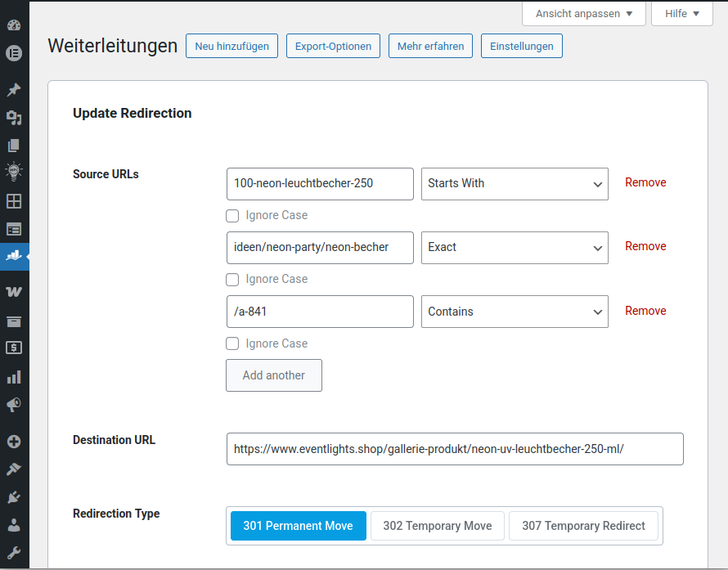Open Products archive box icon in sidebar

[x=14, y=321]
